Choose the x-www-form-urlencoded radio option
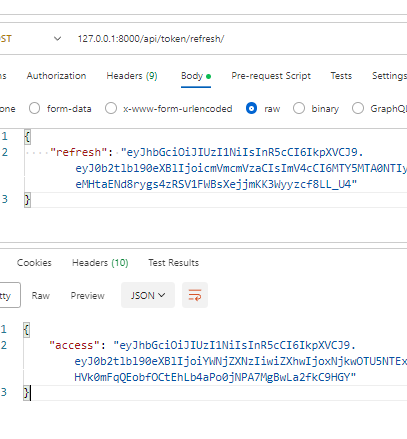407x439 pixels. 111,108
